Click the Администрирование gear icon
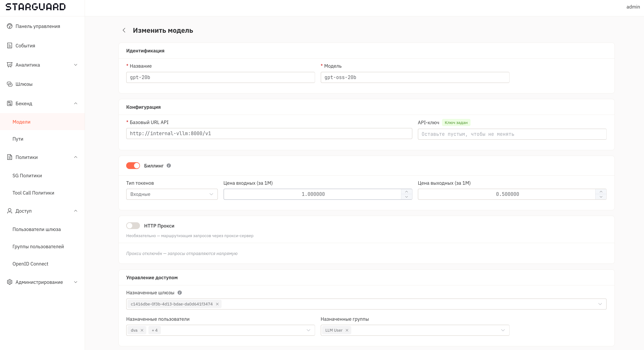This screenshot has height=350, width=644. [10, 282]
